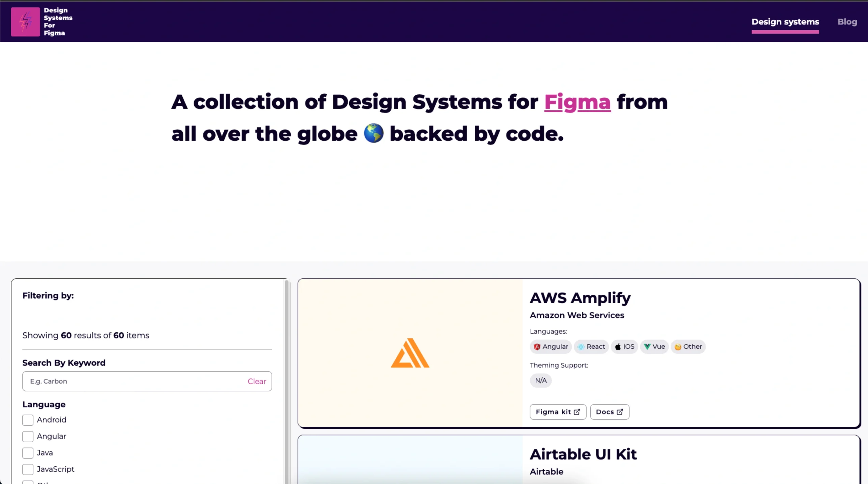Click the filter panel scrollbar
Viewport: 868px width, 484px height.
287,381
